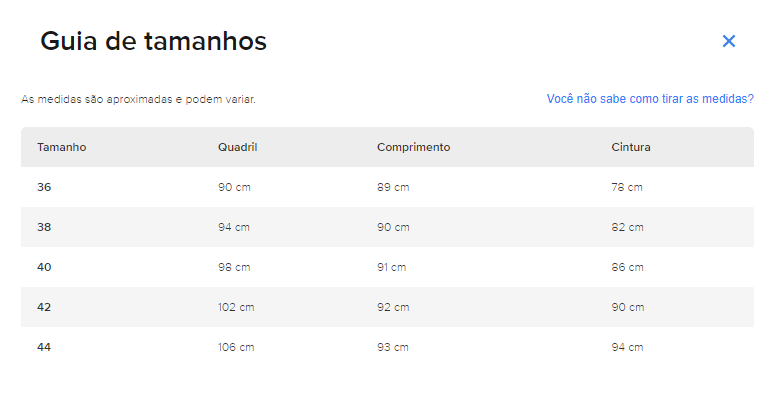Select the size 38 row label

coord(44,227)
